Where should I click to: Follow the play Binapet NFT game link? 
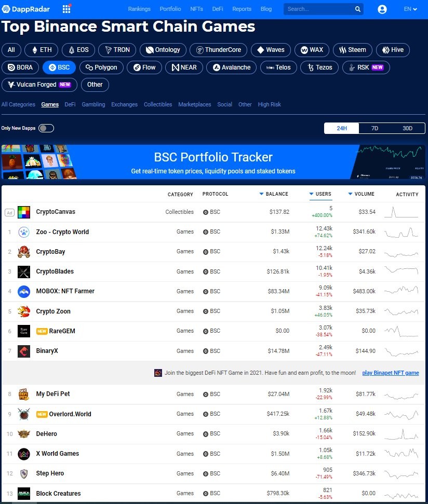[x=391, y=373]
